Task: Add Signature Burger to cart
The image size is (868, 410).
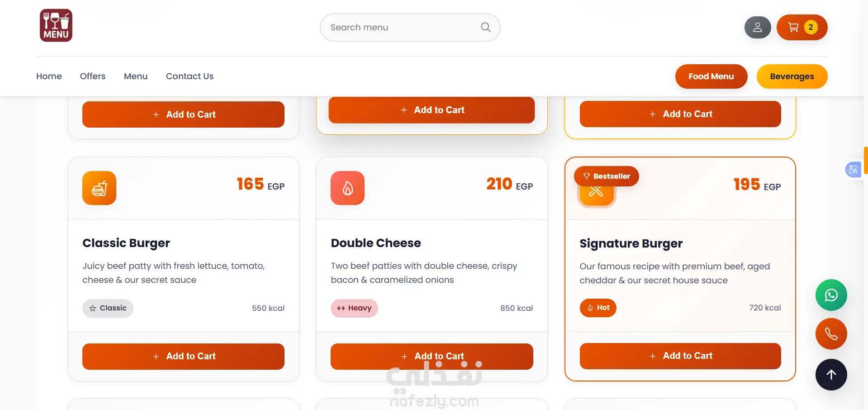Action: click(680, 356)
